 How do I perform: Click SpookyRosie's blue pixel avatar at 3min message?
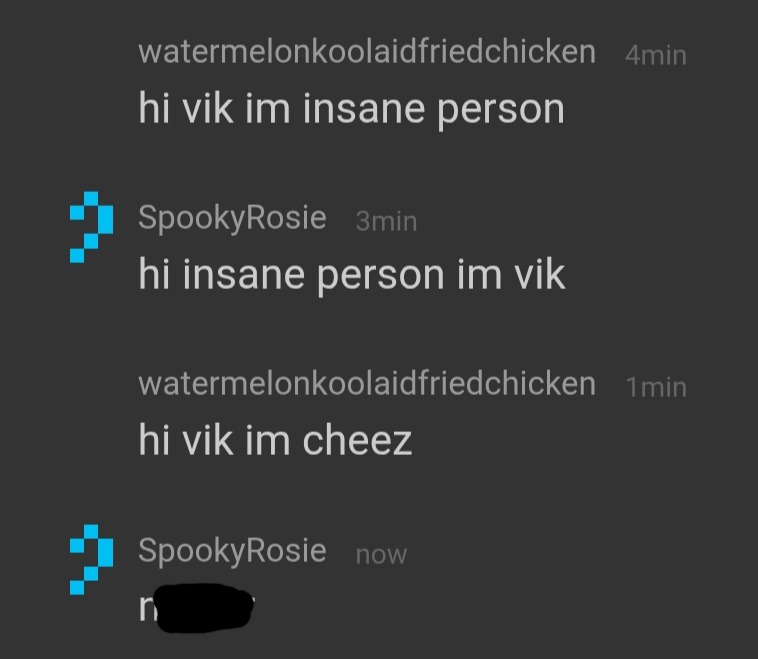tap(91, 227)
